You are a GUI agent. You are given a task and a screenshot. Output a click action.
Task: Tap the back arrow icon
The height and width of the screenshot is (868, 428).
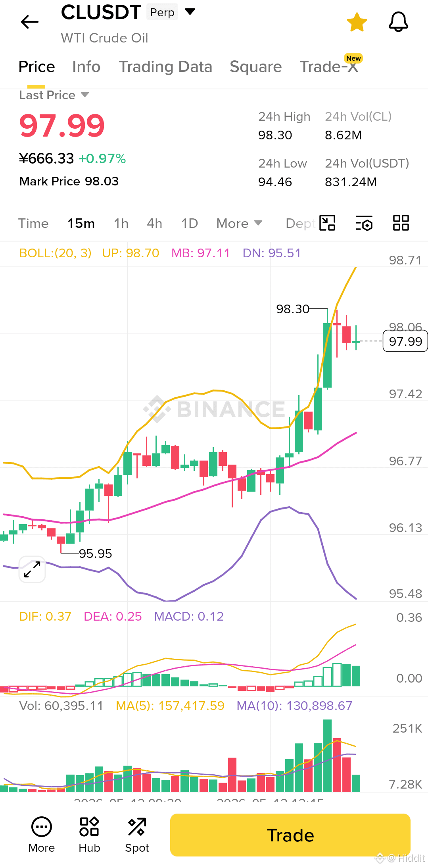coord(30,22)
